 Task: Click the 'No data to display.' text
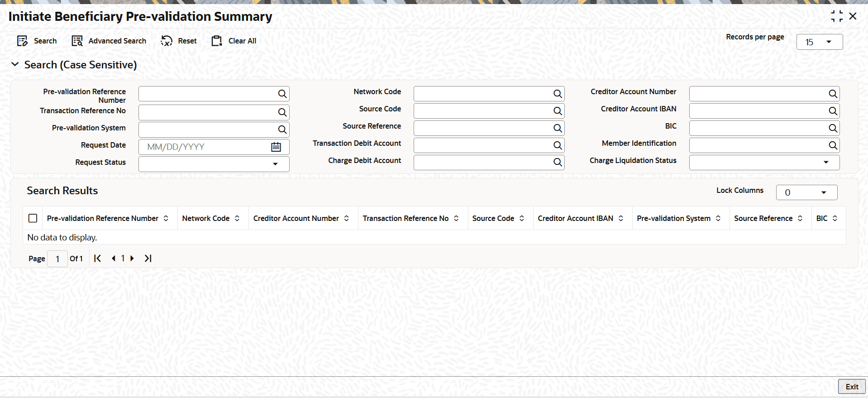[62, 237]
